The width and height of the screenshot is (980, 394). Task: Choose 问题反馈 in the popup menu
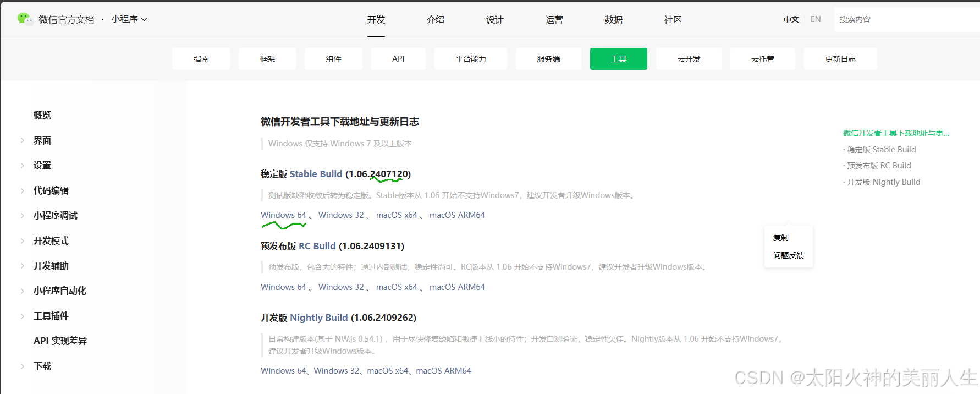click(789, 255)
